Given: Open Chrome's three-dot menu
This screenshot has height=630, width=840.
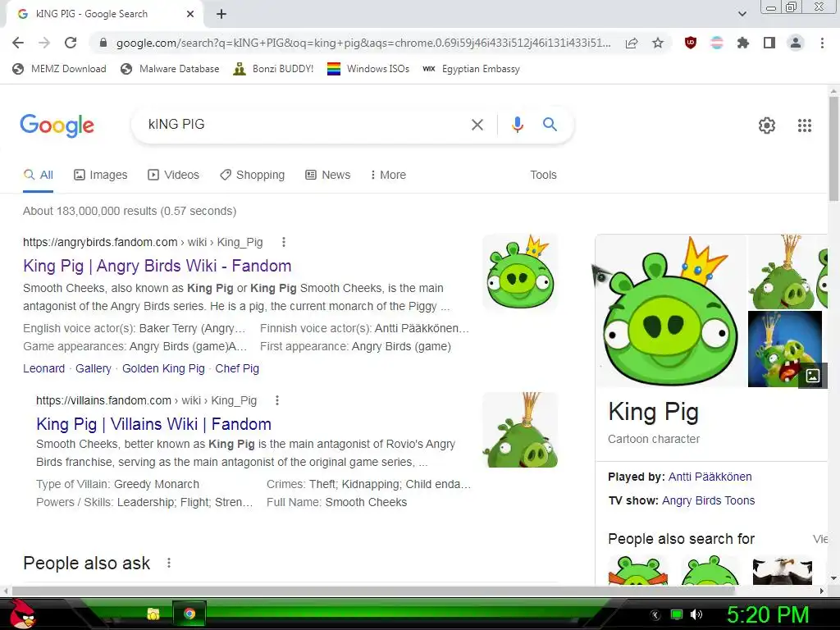Looking at the screenshot, I should [x=822, y=43].
